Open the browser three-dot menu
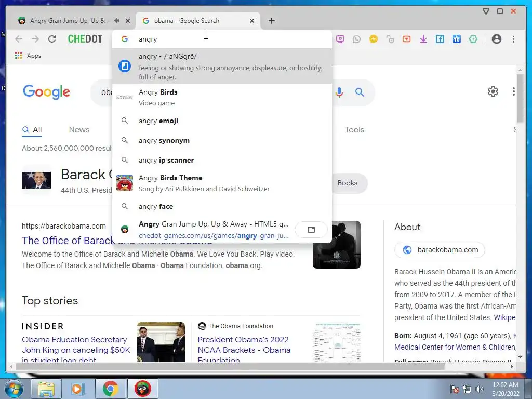 (x=513, y=39)
